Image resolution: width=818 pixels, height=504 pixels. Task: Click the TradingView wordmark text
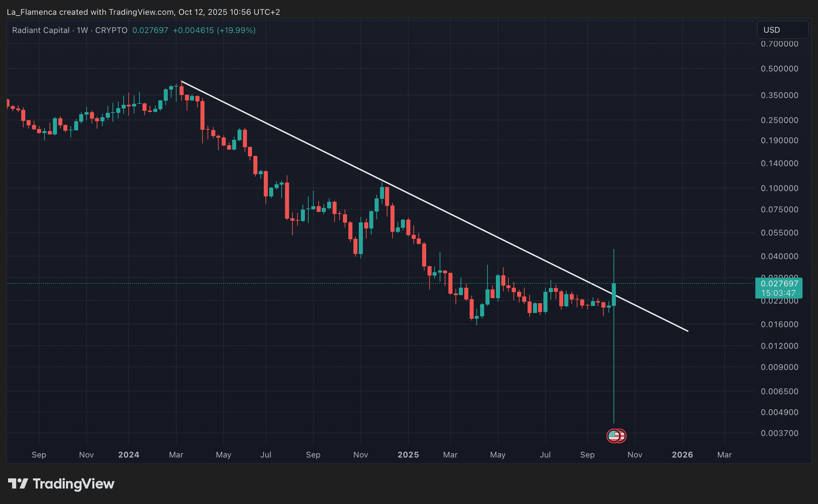73,484
